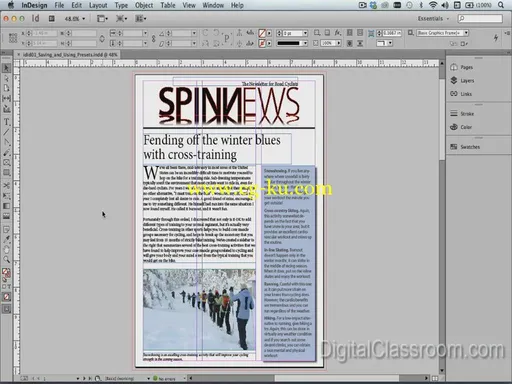Viewport: 512px width, 384px height.
Task: Select the Eyedropper tool
Action: tap(6, 240)
